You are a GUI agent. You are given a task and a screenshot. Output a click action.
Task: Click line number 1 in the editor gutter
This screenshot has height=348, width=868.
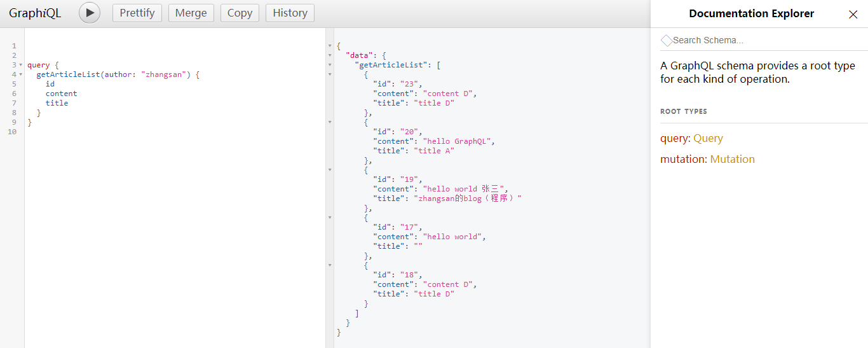pyautogui.click(x=14, y=46)
